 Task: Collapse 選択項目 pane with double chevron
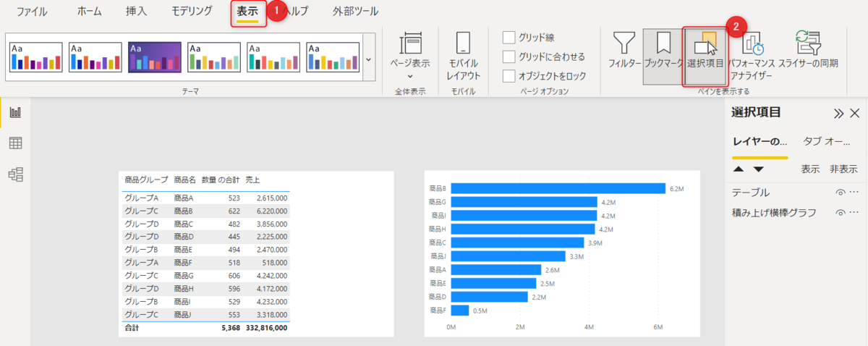839,114
